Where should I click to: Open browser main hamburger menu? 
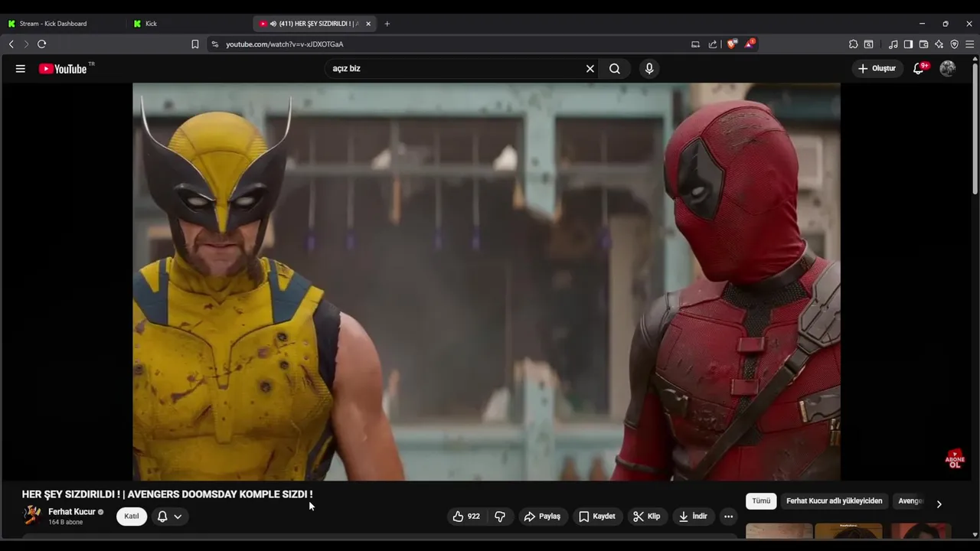[970, 44]
